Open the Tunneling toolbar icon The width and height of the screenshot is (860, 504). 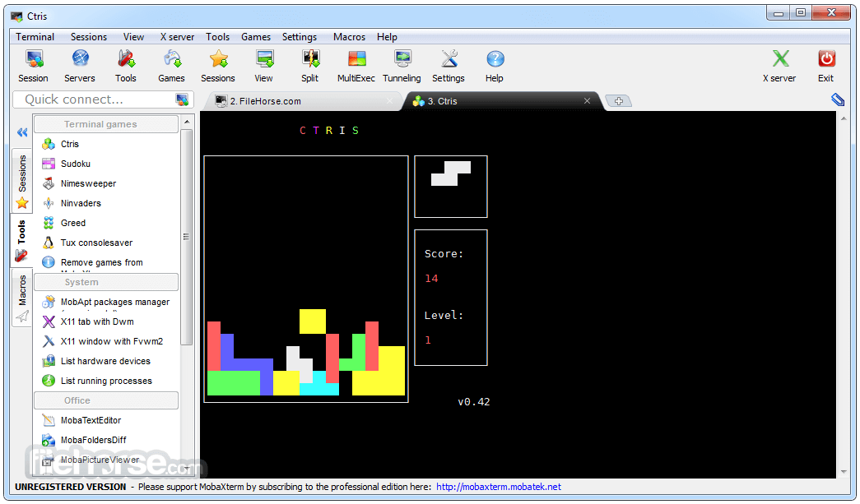tap(402, 66)
